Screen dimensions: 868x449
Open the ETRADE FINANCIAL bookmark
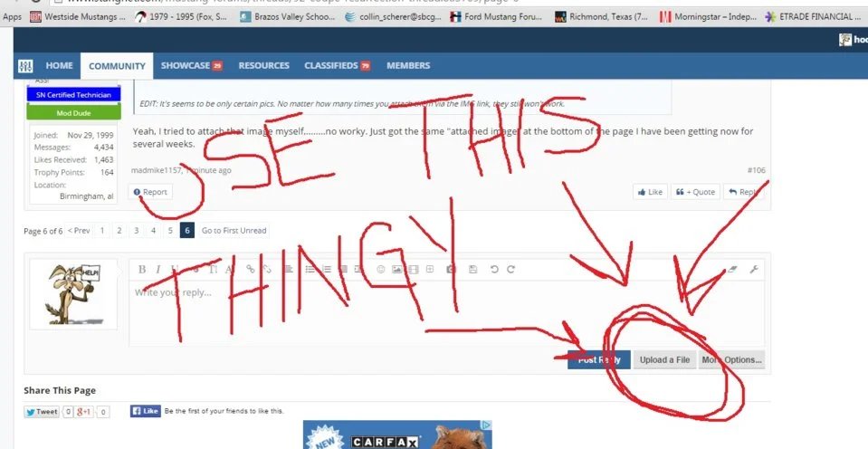(813, 16)
